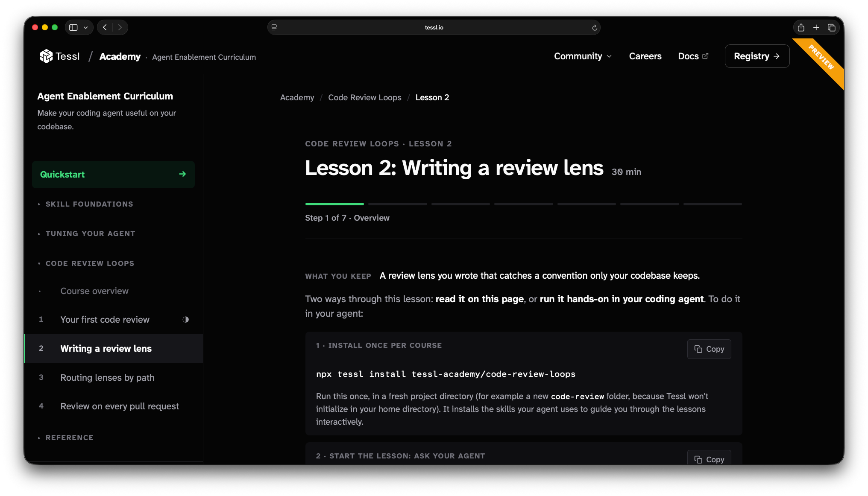This screenshot has width=868, height=496.
Task: Click the arrow icon in the Registry button
Action: (776, 56)
